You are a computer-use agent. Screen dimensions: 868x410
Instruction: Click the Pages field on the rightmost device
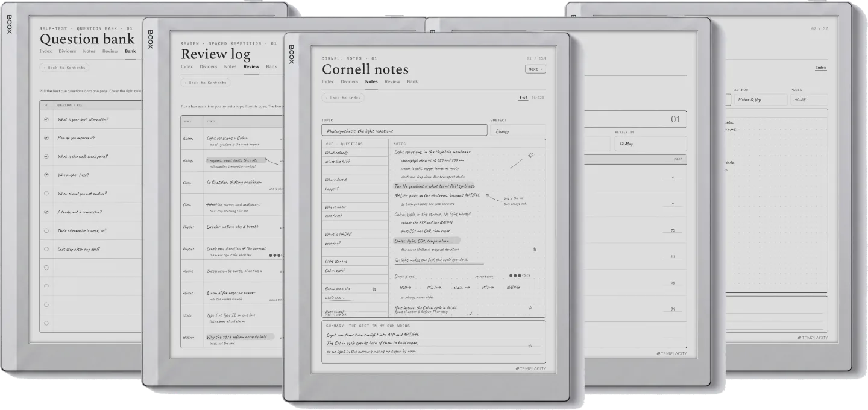click(x=810, y=99)
